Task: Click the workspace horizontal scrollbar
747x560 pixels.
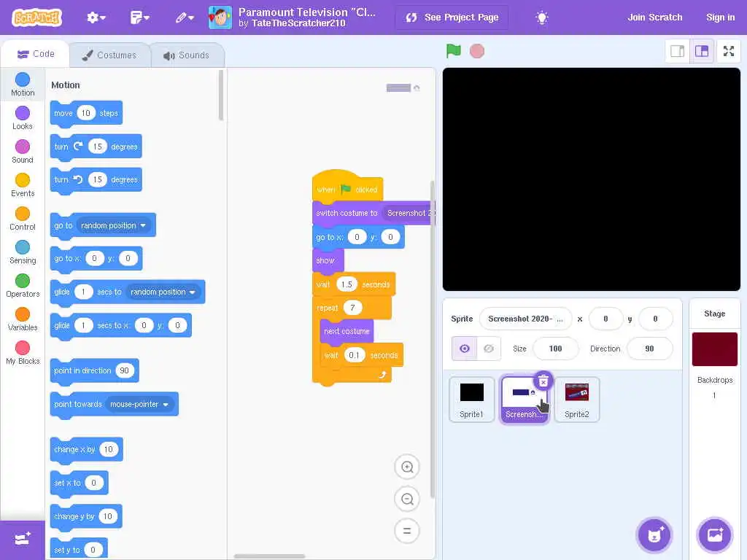Action: pyautogui.click(x=269, y=556)
